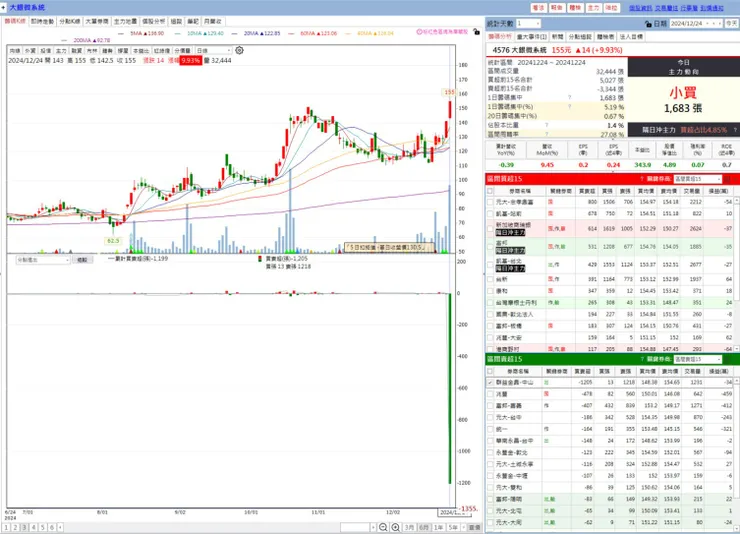This screenshot has height=534, width=740.
Task: Open help icon in 區間賣超15 header
Action: (642, 359)
